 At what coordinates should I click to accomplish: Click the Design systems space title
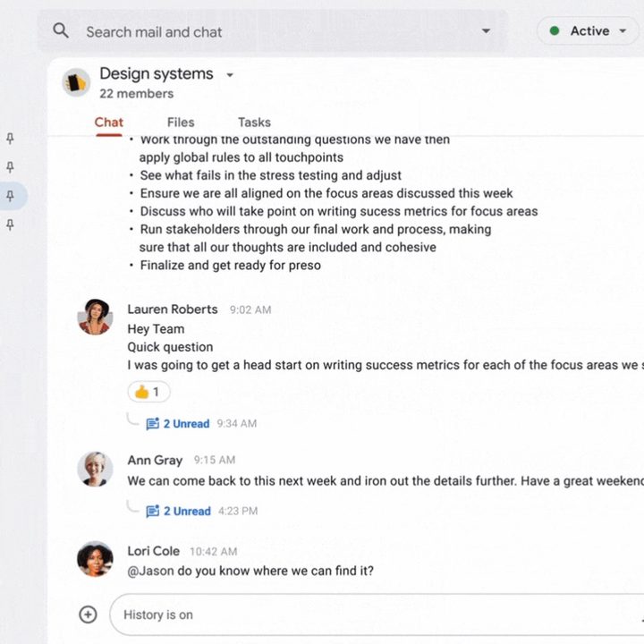tap(157, 74)
